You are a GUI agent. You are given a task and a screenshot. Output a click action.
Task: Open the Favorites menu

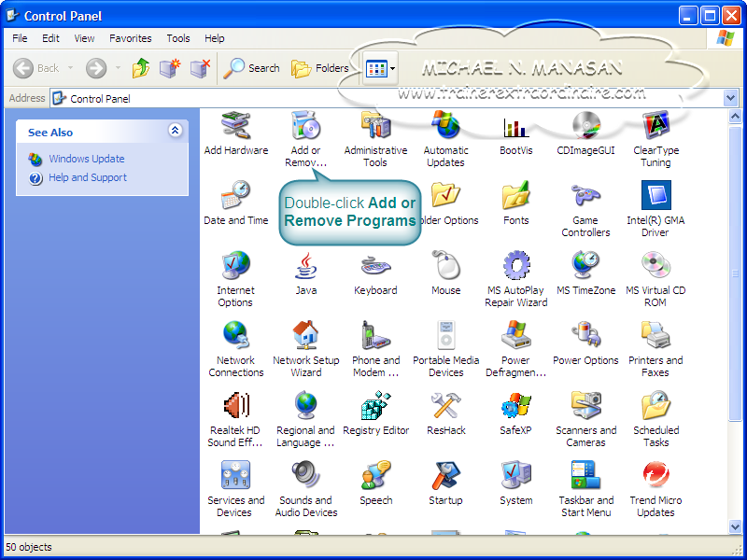(x=130, y=38)
